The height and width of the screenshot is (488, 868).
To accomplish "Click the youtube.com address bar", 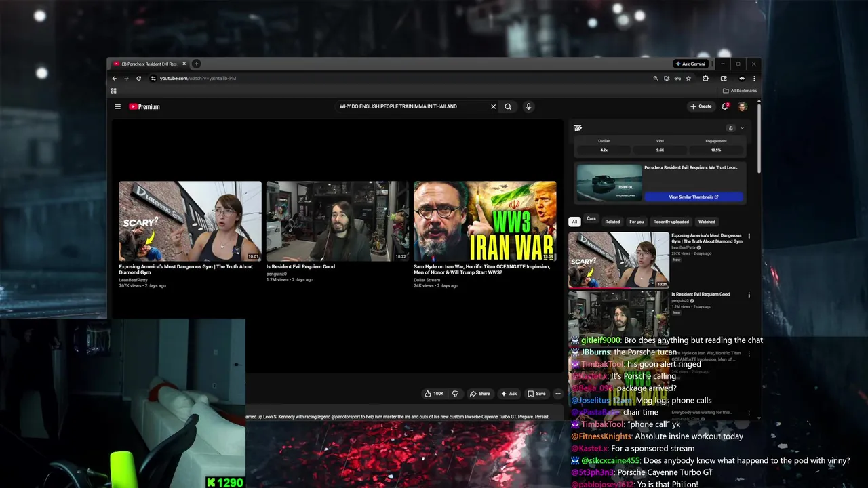I will coord(400,78).
